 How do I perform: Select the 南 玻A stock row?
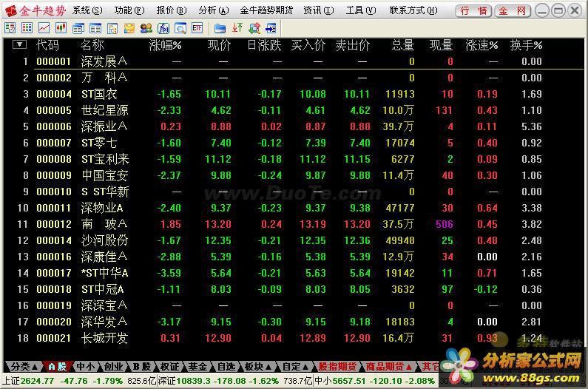click(x=293, y=224)
